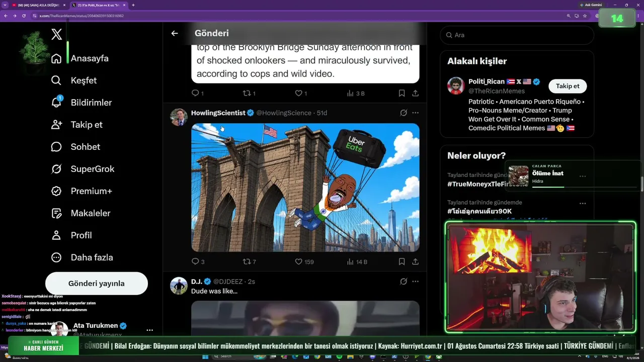Click the Ara search field
This screenshot has height=362, width=644.
click(517, 35)
